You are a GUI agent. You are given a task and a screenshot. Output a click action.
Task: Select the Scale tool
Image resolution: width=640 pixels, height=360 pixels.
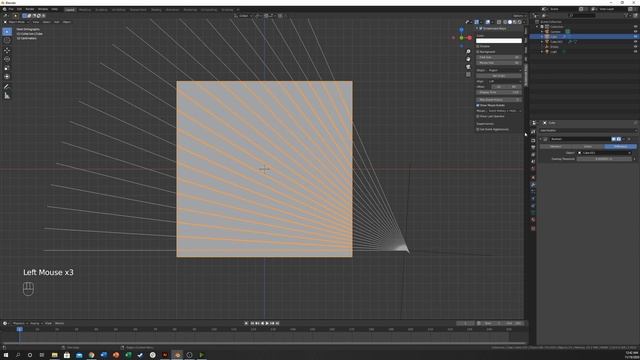7,68
